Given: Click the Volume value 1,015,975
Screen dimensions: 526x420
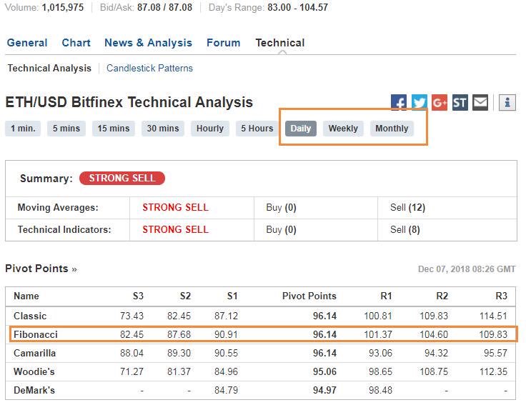Looking at the screenshot, I should pyautogui.click(x=63, y=7).
